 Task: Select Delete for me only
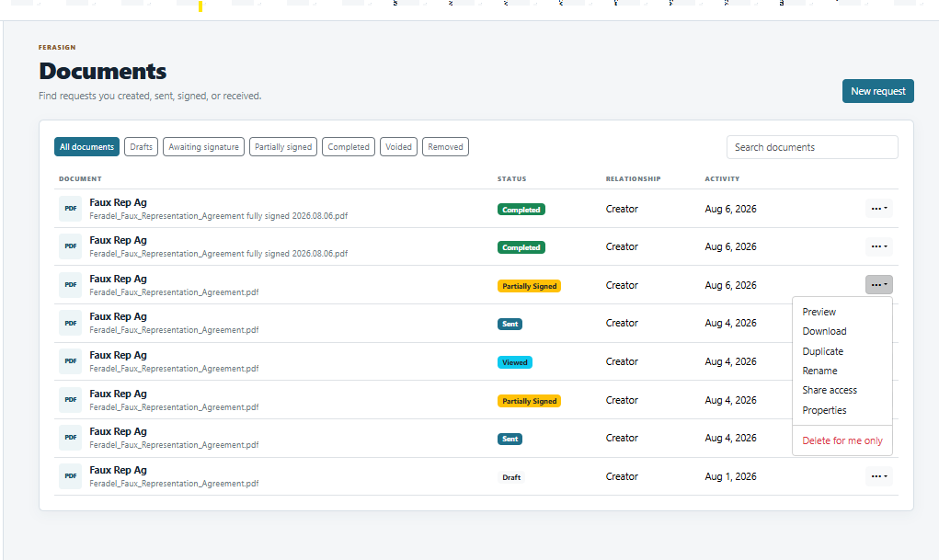[842, 440]
